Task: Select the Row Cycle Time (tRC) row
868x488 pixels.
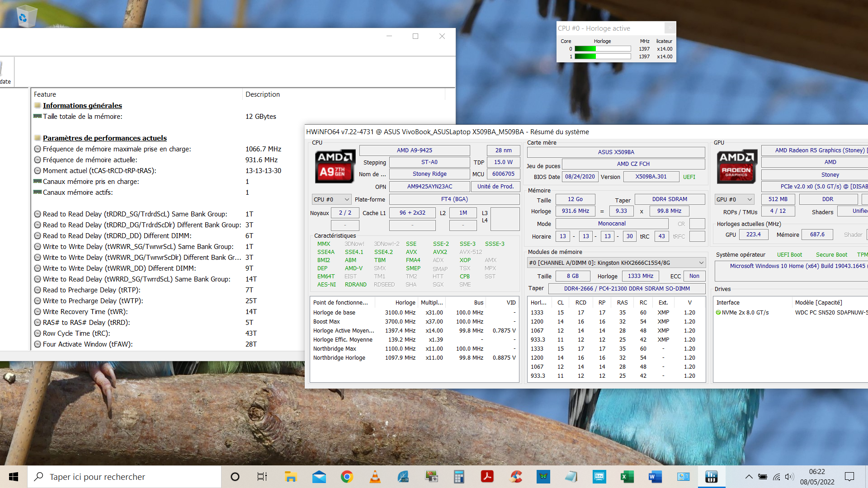Action: point(168,333)
